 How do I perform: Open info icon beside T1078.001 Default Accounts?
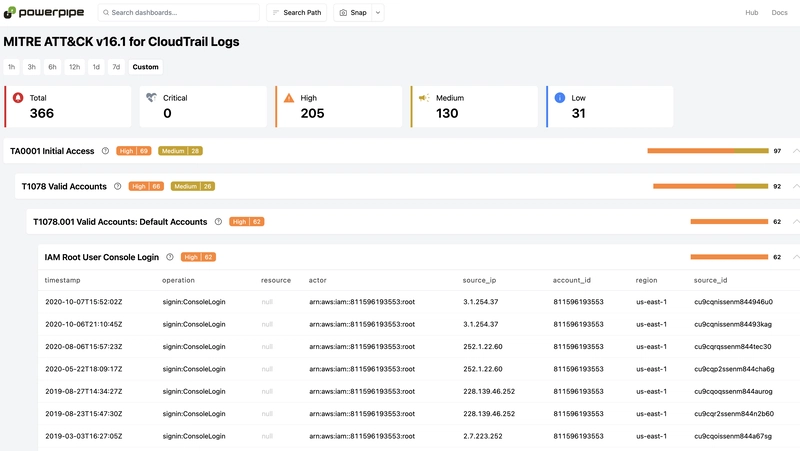[x=218, y=222]
